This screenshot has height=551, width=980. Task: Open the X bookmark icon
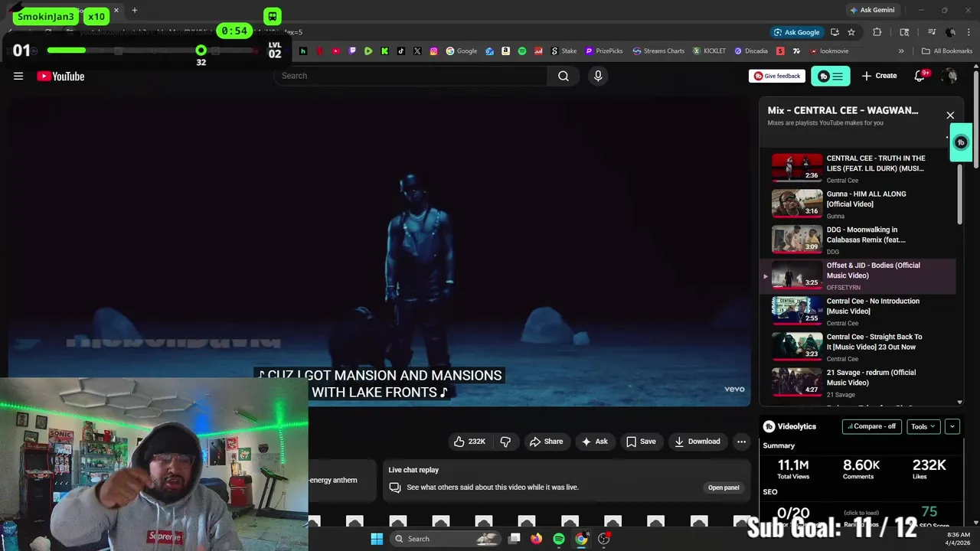pyautogui.click(x=417, y=51)
